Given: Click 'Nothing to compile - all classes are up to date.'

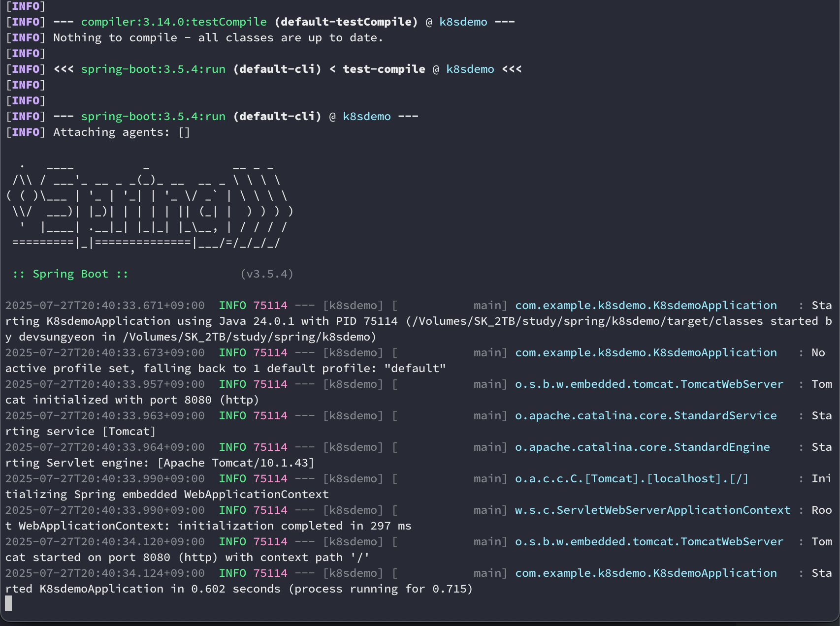Looking at the screenshot, I should point(218,38).
